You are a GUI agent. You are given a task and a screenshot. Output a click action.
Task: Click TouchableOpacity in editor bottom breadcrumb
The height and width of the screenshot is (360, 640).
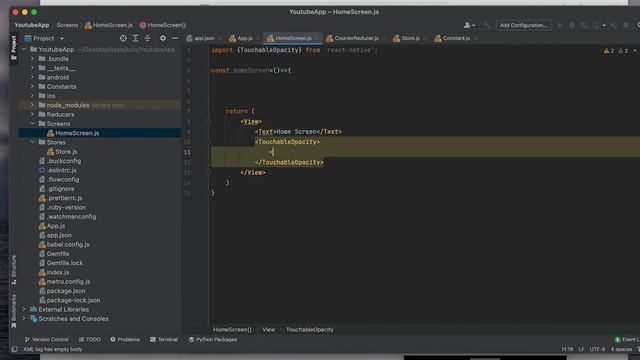[309, 329]
